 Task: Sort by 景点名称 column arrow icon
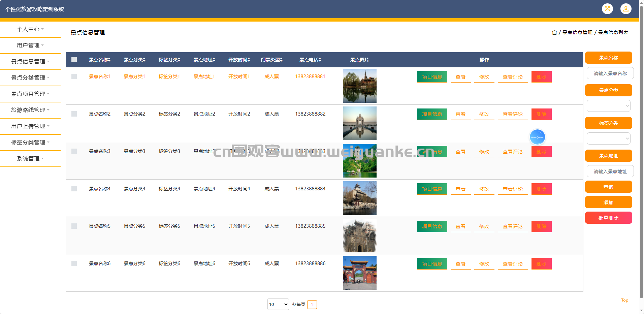[x=109, y=60]
